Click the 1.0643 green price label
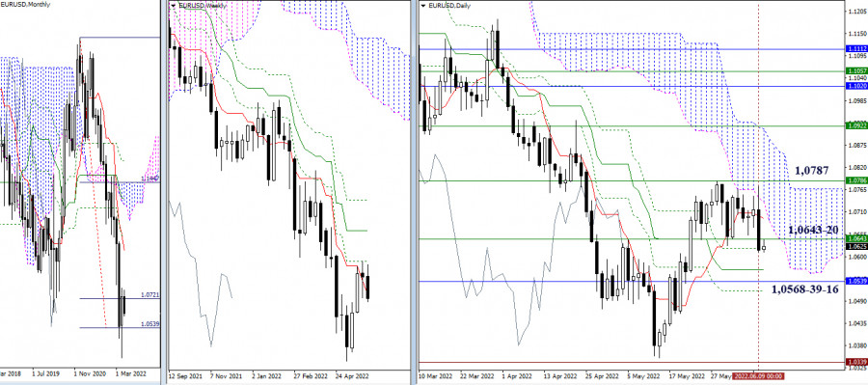Screen dimensions: 868x385 click(x=855, y=238)
